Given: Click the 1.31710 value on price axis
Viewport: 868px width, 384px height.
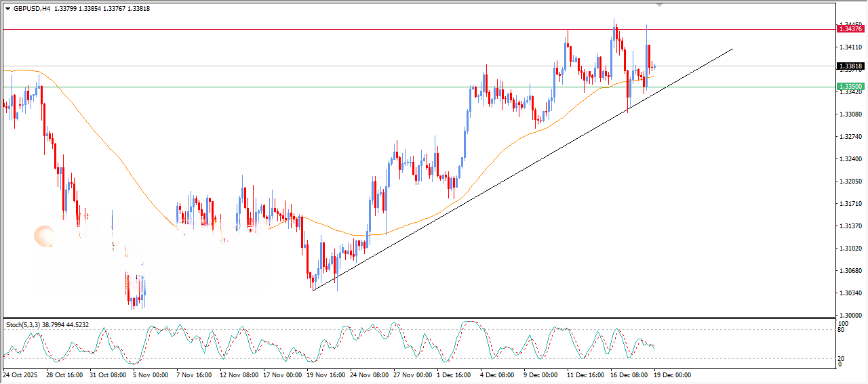Looking at the screenshot, I should (850, 204).
